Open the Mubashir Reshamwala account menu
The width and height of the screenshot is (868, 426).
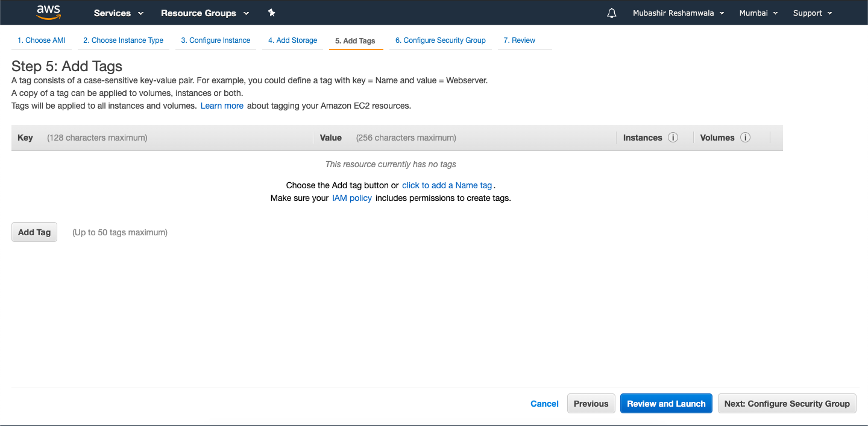click(678, 13)
